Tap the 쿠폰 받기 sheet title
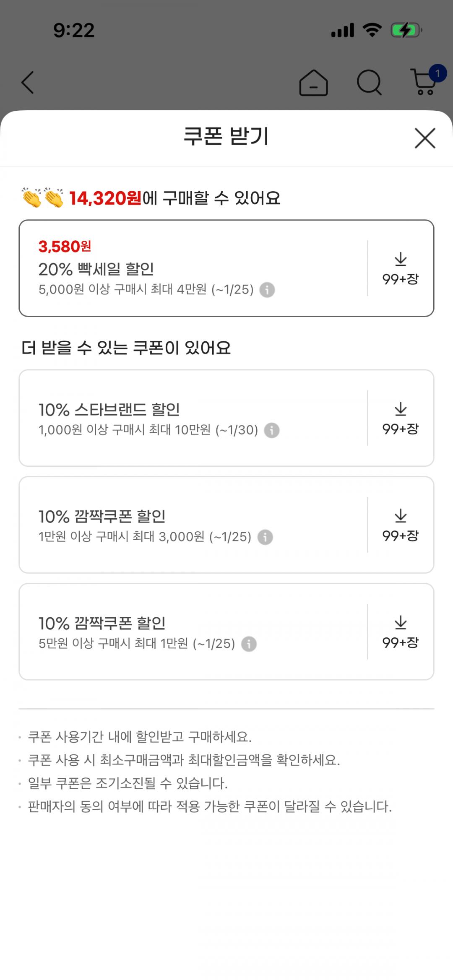This screenshot has width=453, height=980. pos(226,137)
